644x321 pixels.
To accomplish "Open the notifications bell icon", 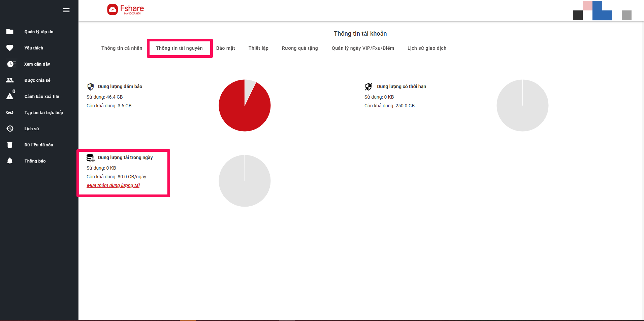I will coord(10,161).
